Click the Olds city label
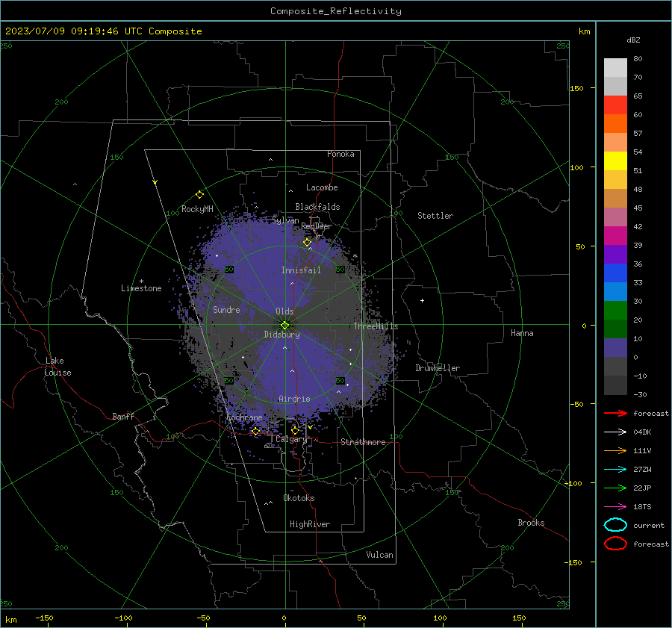672x628 pixels. [x=284, y=311]
